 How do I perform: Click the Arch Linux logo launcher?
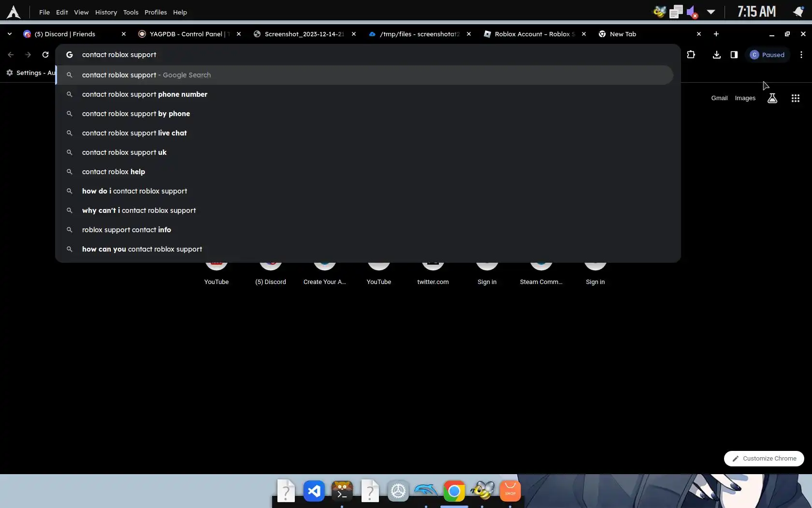coord(13,12)
